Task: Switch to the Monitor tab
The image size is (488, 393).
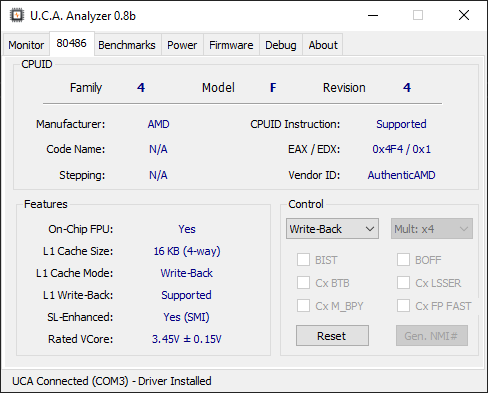Action: [x=26, y=45]
